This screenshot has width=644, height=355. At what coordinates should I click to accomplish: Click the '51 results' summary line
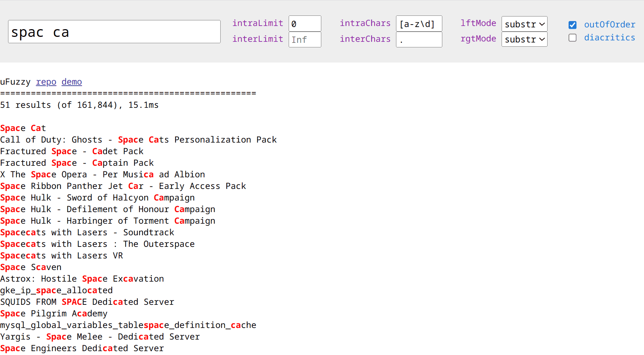[x=79, y=105]
